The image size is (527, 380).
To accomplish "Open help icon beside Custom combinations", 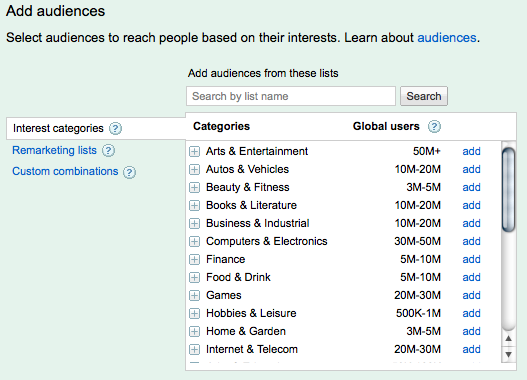I will point(129,172).
